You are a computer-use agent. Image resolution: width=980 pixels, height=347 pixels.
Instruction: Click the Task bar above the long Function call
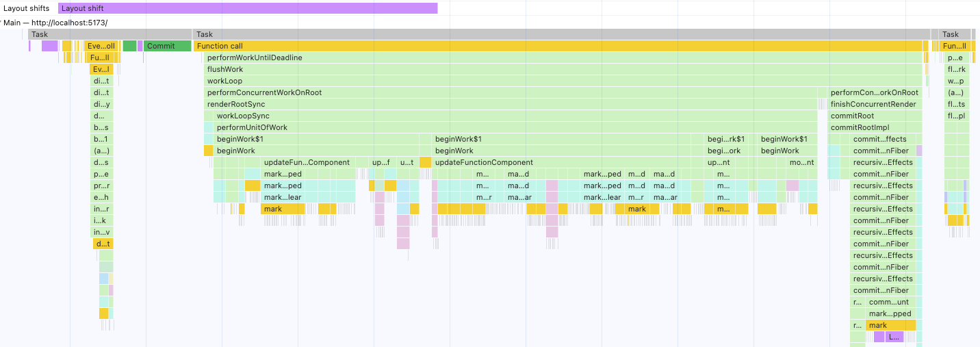(561, 34)
